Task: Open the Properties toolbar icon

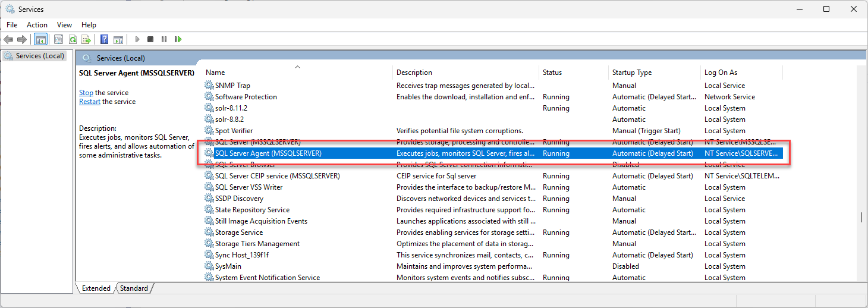Action: [58, 40]
